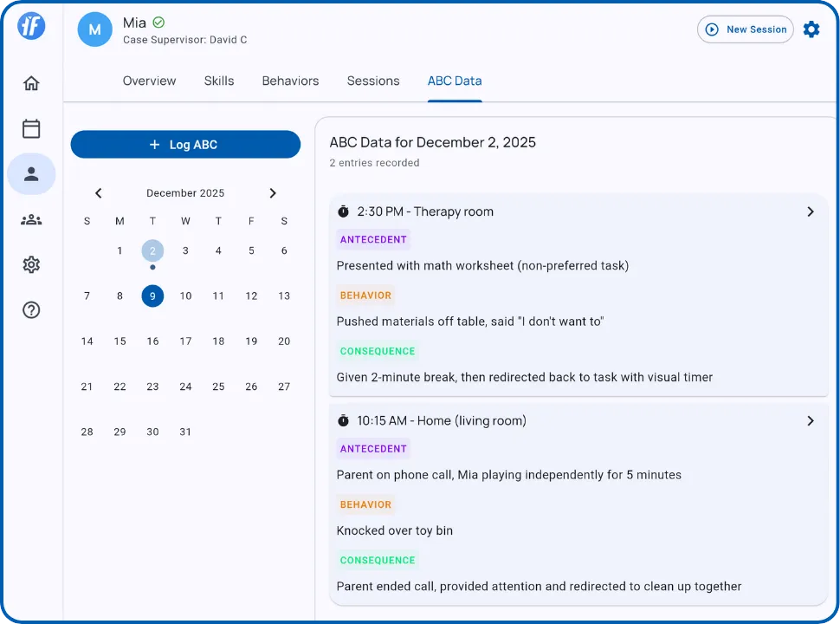Open the Sessions tab

click(373, 81)
